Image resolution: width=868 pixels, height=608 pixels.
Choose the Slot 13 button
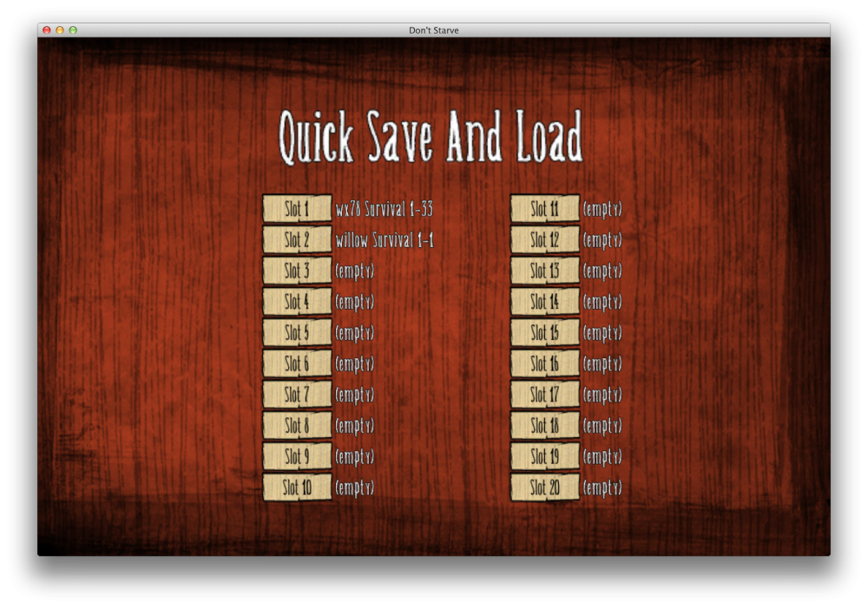[545, 271]
